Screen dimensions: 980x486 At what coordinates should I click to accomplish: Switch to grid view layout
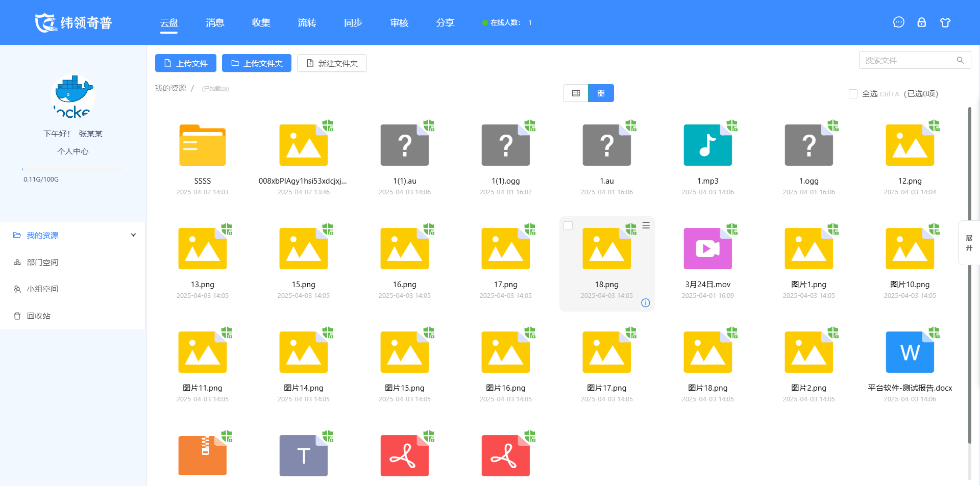[601, 93]
